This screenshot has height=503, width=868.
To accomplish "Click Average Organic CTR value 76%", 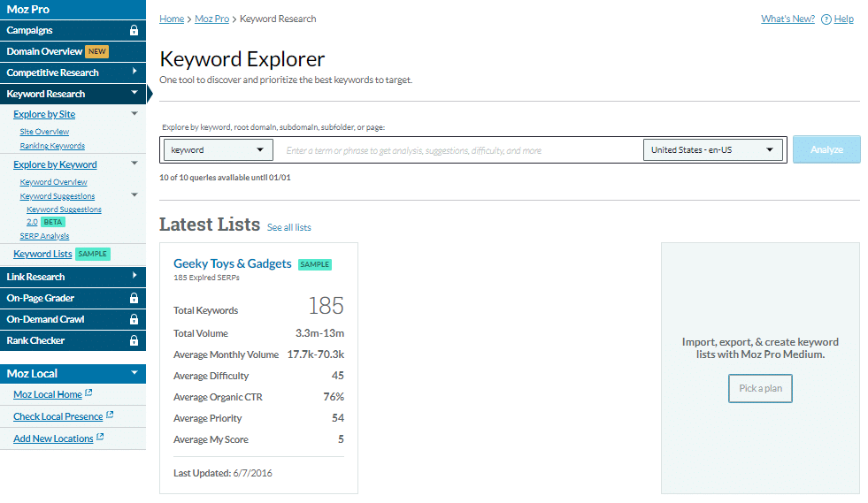I will tap(334, 397).
